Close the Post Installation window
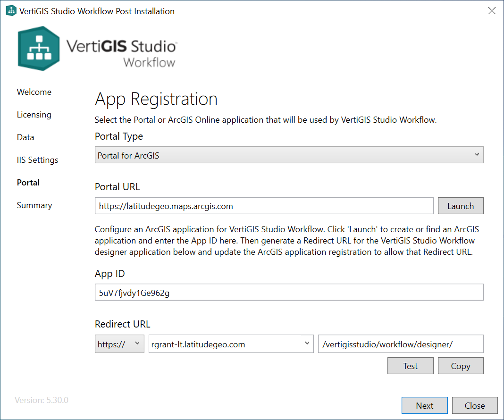The width and height of the screenshot is (504, 420). [x=492, y=11]
